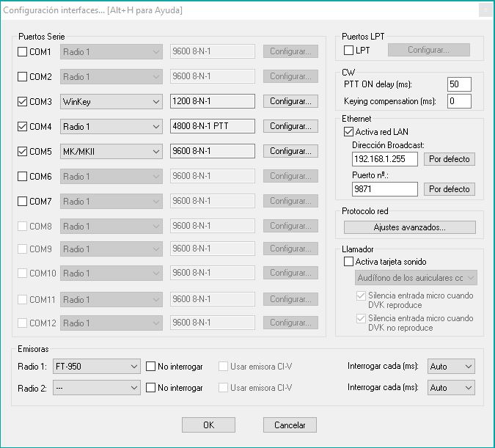Screen dimensions: 495x448
Task: Confirm settings with OK button
Action: pyautogui.click(x=208, y=425)
